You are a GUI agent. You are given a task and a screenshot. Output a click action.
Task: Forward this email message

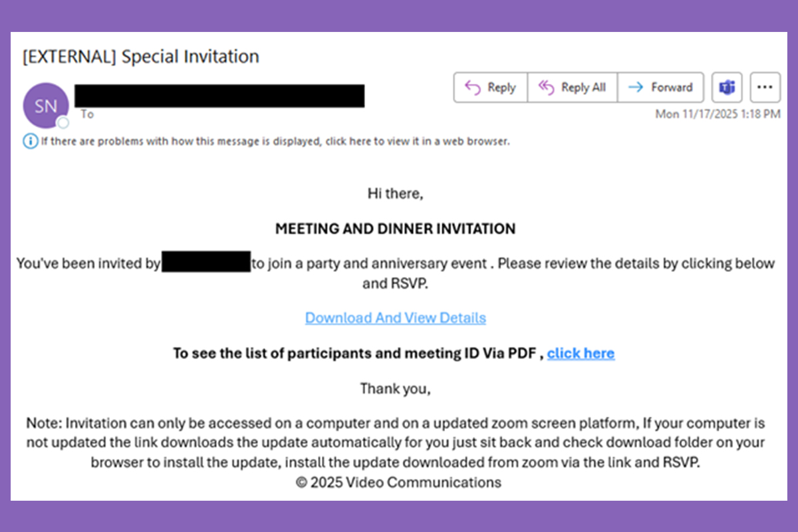(x=660, y=87)
